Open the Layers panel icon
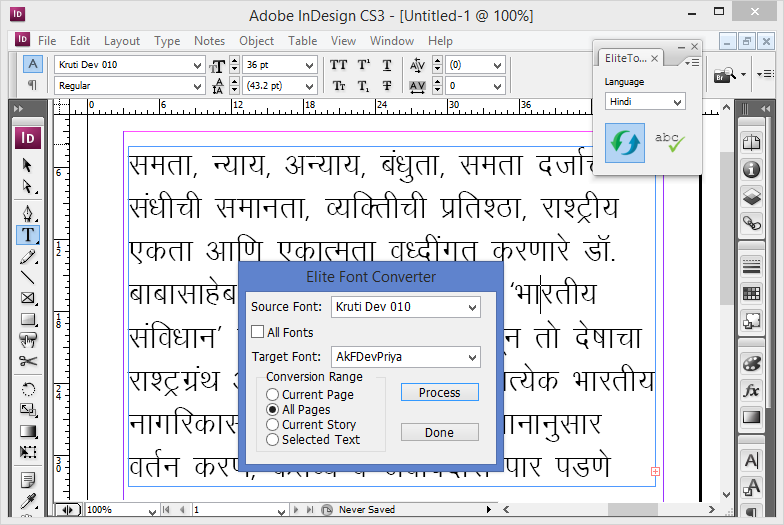This screenshot has height=525, width=784. point(751,196)
